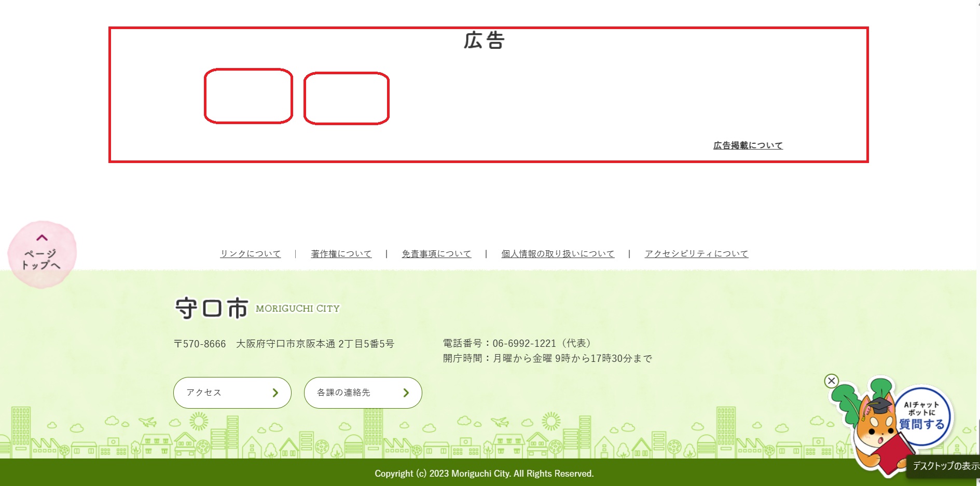Click the arrow chevron inside 各課の連絡先 button
This screenshot has width=980, height=486.
(x=406, y=393)
